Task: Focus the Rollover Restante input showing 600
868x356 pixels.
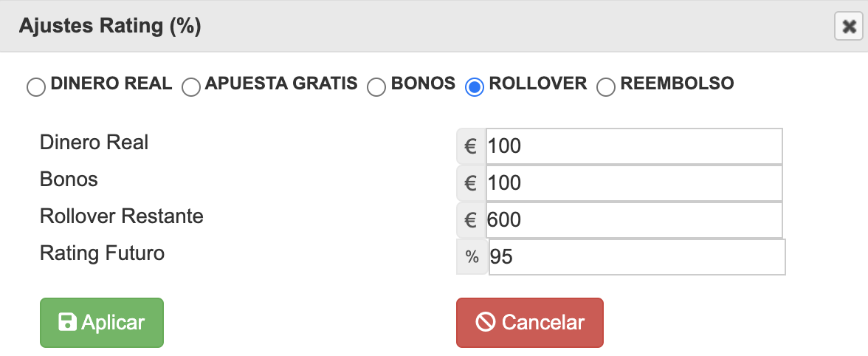Action: coord(633,219)
